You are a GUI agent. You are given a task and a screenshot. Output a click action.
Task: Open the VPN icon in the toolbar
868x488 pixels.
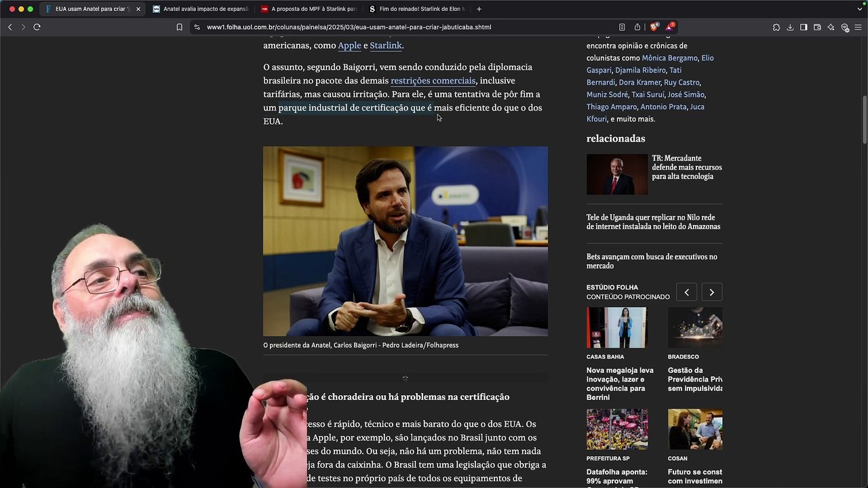point(845,27)
